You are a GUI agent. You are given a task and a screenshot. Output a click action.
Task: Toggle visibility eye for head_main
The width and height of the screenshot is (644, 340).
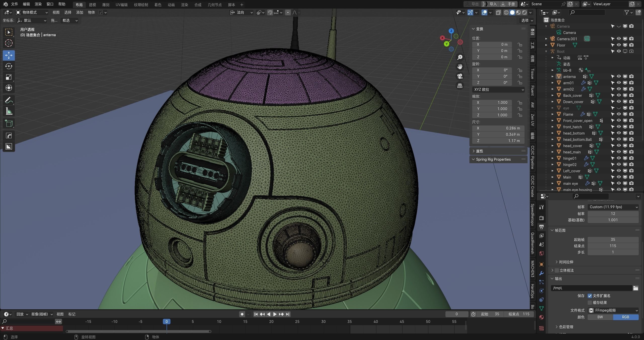tap(619, 152)
